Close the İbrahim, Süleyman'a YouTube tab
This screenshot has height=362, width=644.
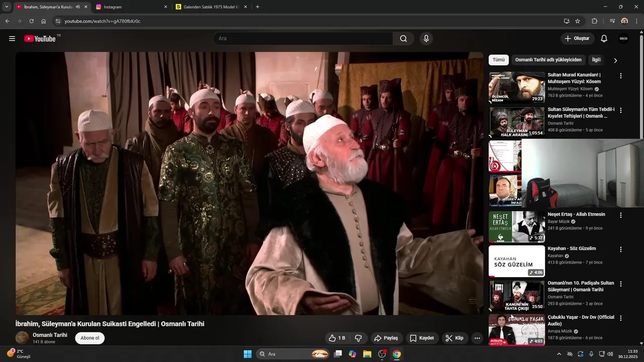[86, 7]
